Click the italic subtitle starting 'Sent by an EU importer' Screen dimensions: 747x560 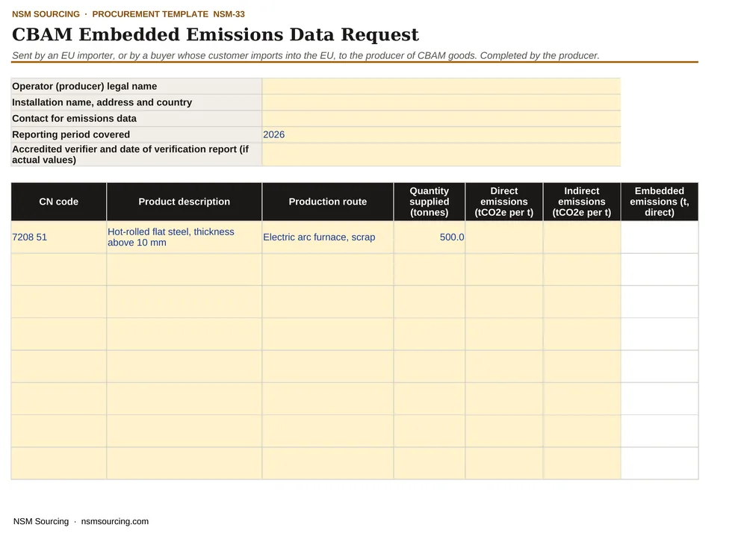(306, 56)
